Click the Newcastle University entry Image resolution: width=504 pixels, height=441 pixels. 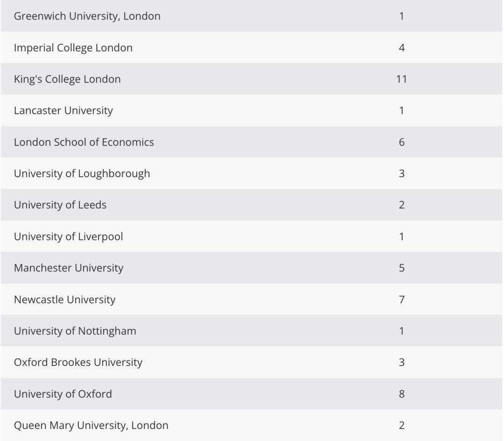click(64, 299)
